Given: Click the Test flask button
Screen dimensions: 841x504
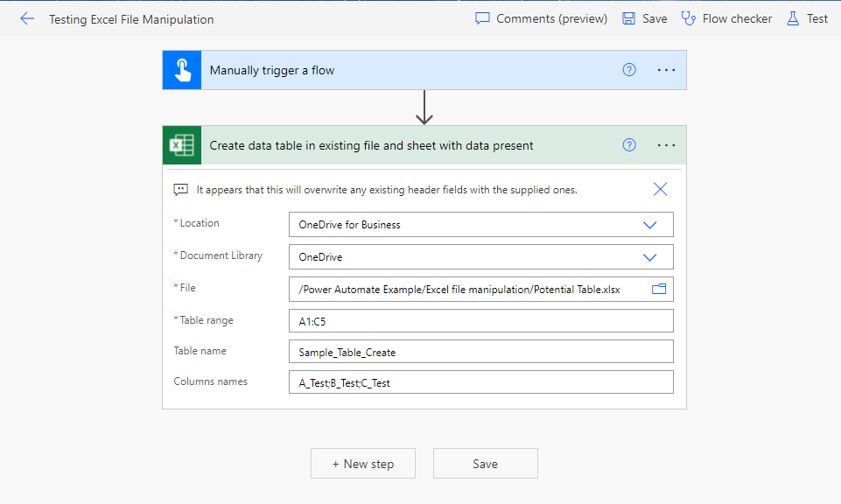Looking at the screenshot, I should (x=807, y=18).
